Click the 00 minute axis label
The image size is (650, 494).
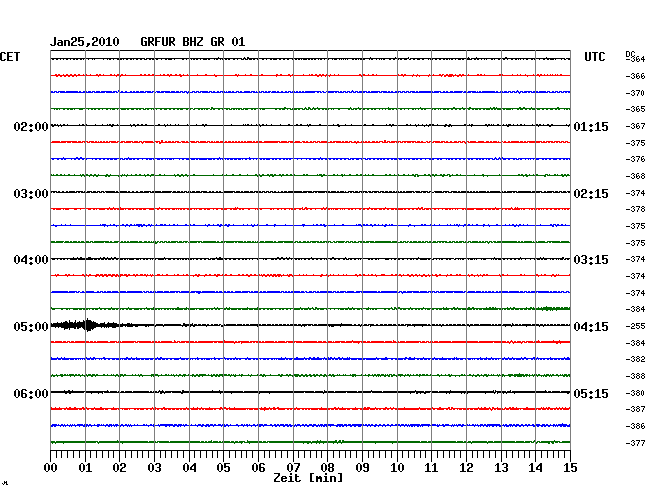(51, 467)
